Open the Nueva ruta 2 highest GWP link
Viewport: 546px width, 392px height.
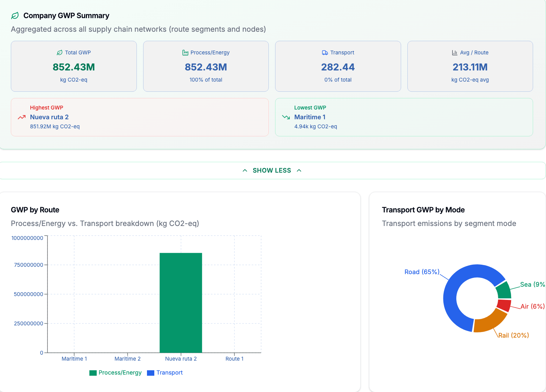coord(49,117)
